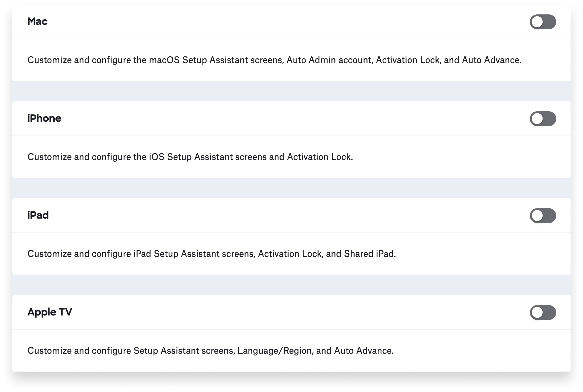Screen dimensions: 583x392
Task: Click the iPad section heading
Action: [38, 215]
